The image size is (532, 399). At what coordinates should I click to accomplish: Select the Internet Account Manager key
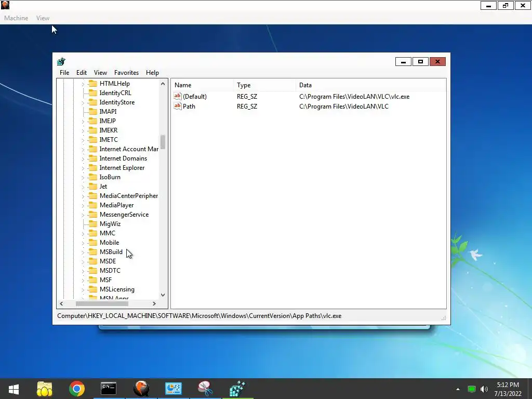129,149
